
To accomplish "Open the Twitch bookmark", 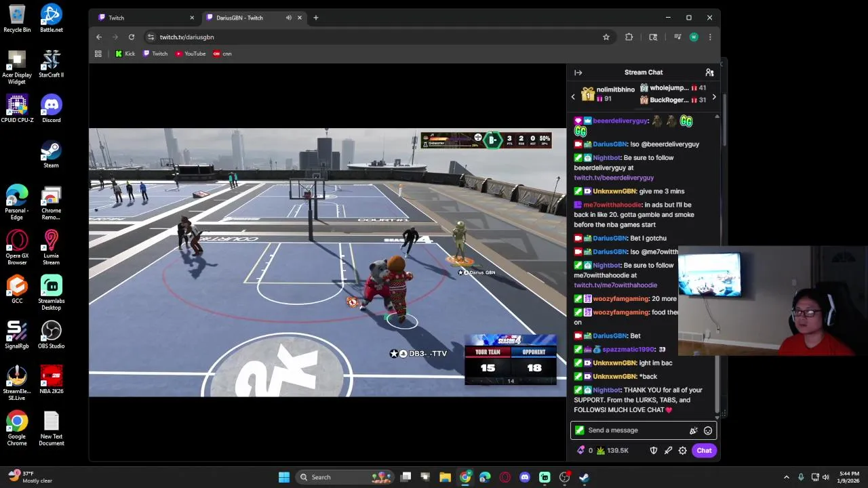I will point(155,54).
